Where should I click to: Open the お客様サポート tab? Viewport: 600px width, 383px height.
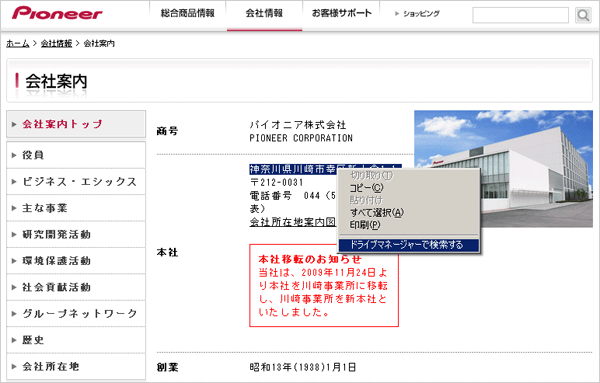[x=341, y=13]
